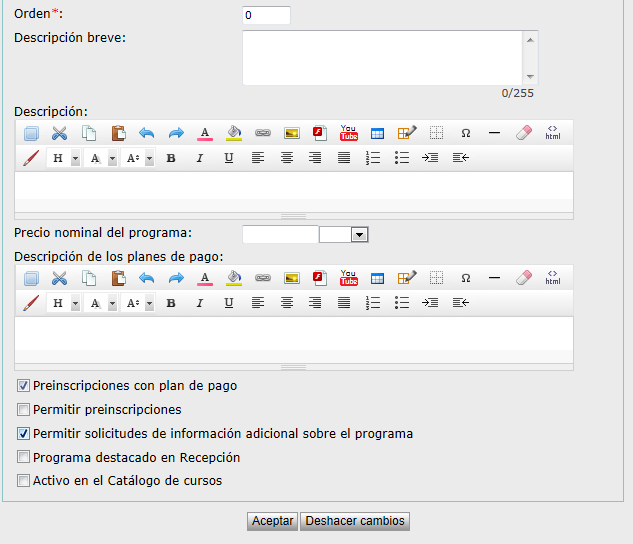Insert numbered list in Descripción editor
The height and width of the screenshot is (544, 633).
coord(373,158)
